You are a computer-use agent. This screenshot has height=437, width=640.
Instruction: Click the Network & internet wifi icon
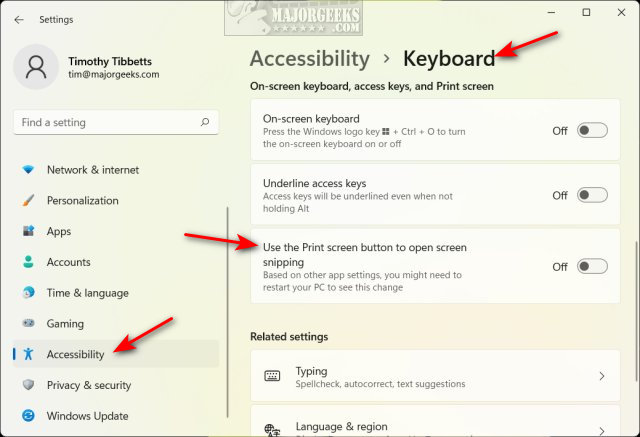[x=28, y=170]
